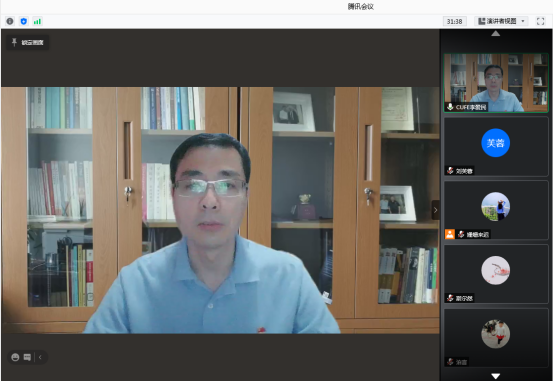Click muted mic of blue-avatar participant
The image size is (554, 381).
click(x=450, y=171)
